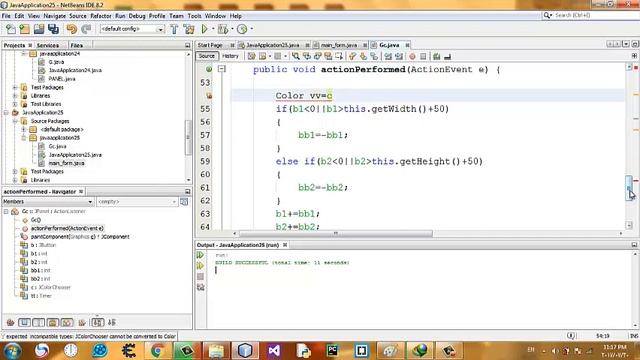Screen dimensions: 640x360
Task: Click the Build Project hammer icon
Action: [174, 29]
